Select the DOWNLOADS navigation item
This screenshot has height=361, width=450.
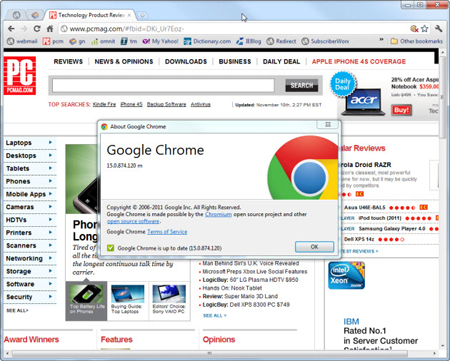point(186,62)
